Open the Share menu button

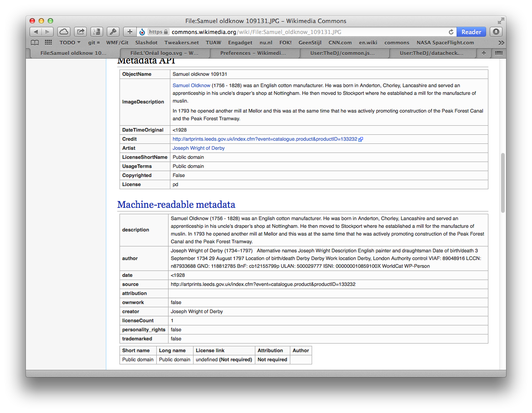point(80,32)
